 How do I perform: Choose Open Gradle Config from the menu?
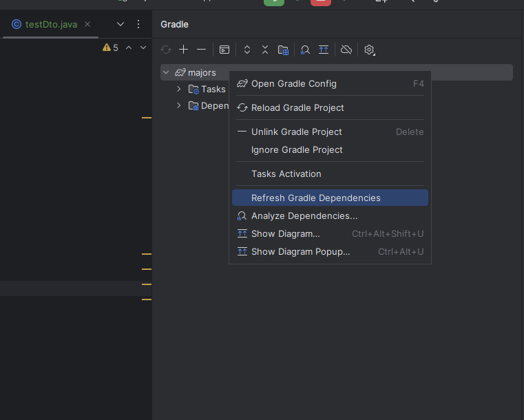(331, 83)
